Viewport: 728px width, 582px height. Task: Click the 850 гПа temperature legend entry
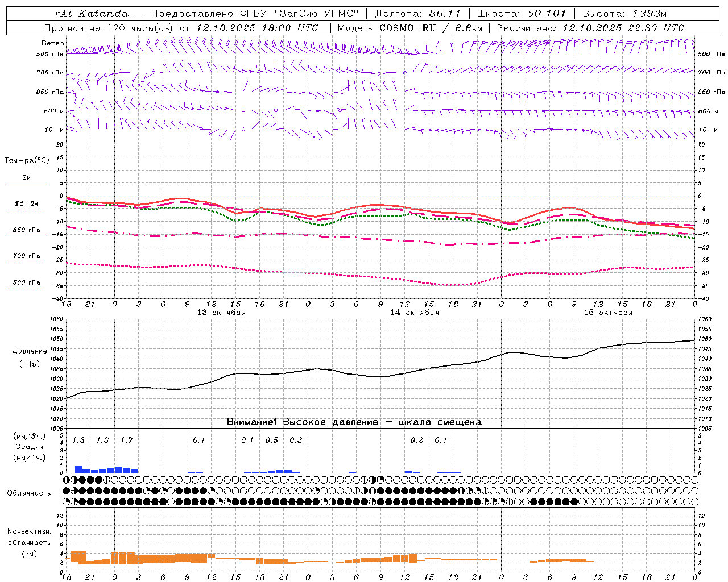tap(26, 230)
